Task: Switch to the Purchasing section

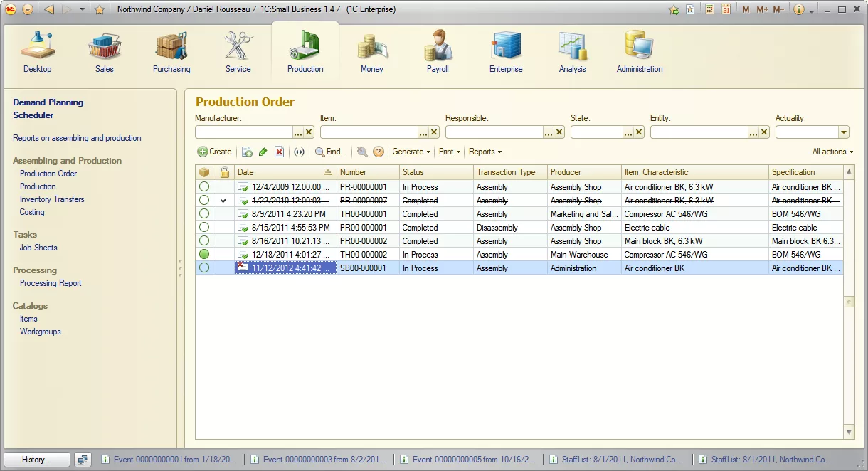Action: (x=171, y=51)
